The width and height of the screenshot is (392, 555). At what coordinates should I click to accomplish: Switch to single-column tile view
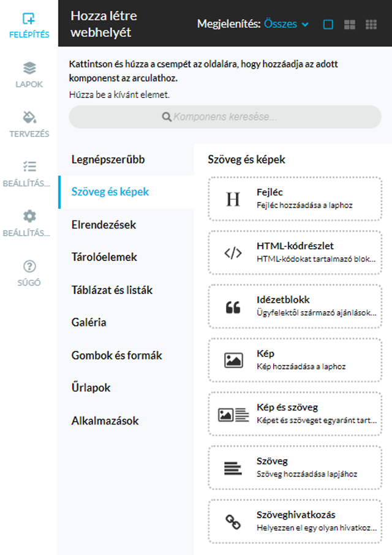[328, 24]
